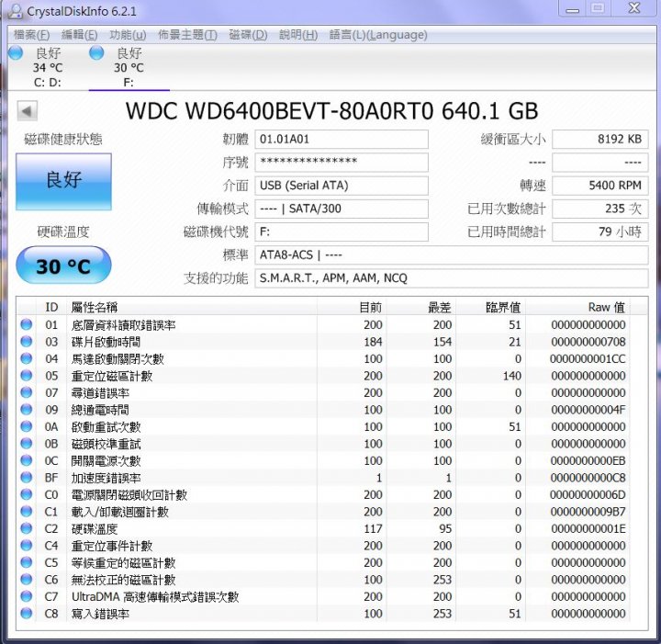The width and height of the screenshot is (661, 644).
Task: Click the masked serial number field
Action: (x=342, y=163)
